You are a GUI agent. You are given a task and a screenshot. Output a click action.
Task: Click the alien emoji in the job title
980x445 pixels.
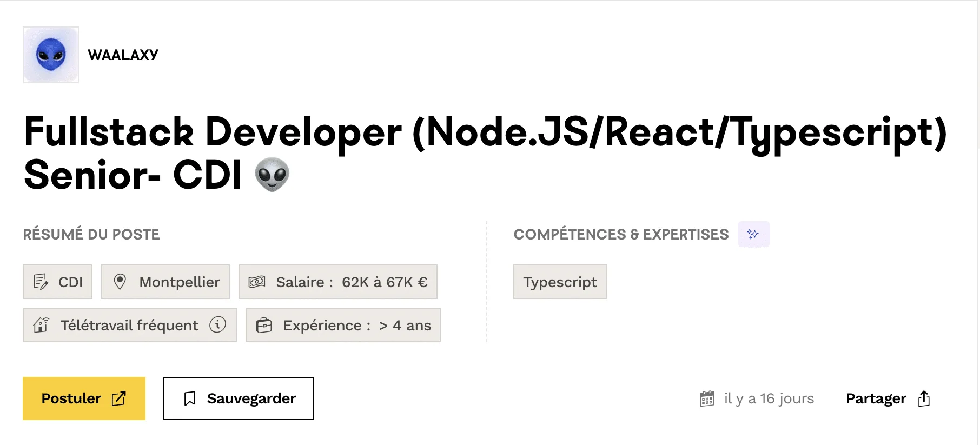(272, 174)
